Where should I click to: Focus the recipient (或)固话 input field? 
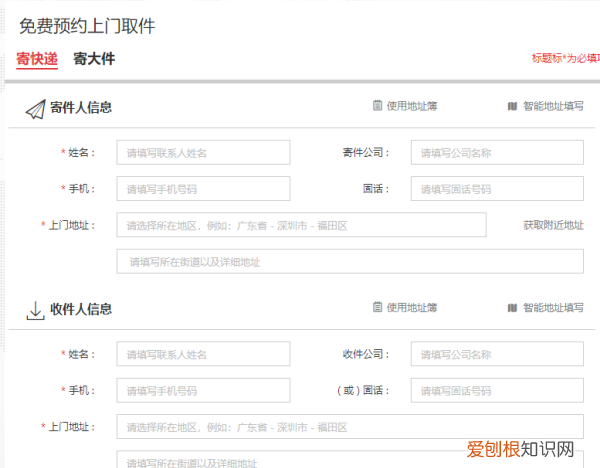coord(497,390)
